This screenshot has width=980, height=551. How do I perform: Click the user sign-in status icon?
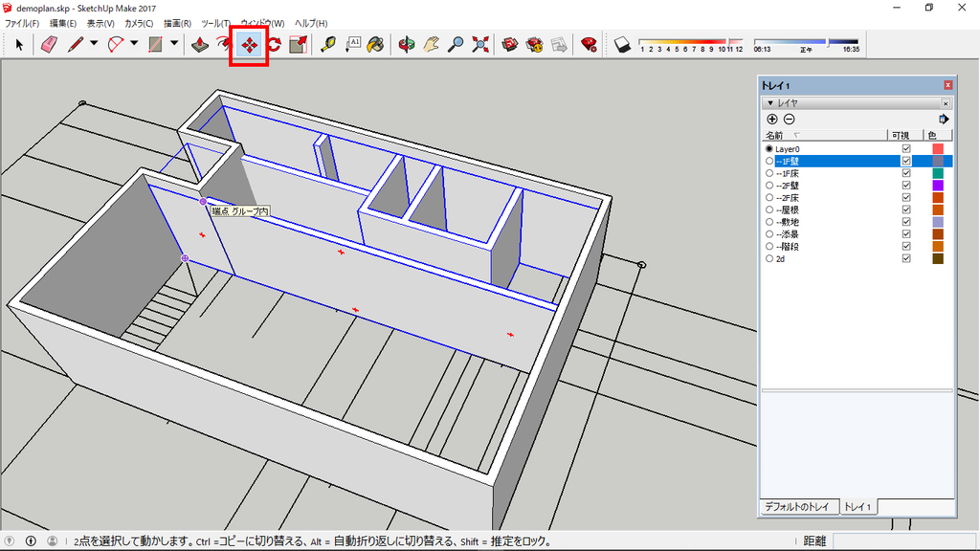pyautogui.click(x=52, y=541)
